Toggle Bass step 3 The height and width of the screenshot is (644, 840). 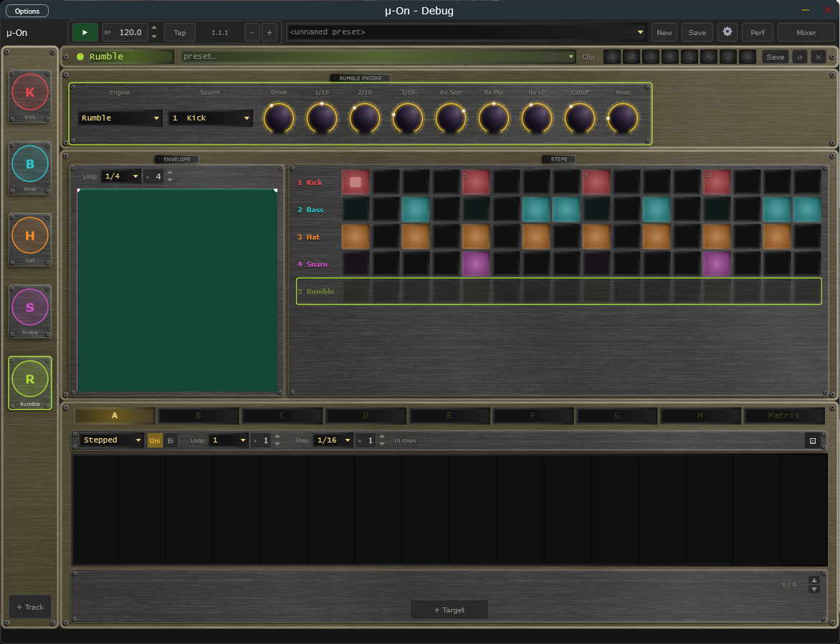click(x=416, y=209)
